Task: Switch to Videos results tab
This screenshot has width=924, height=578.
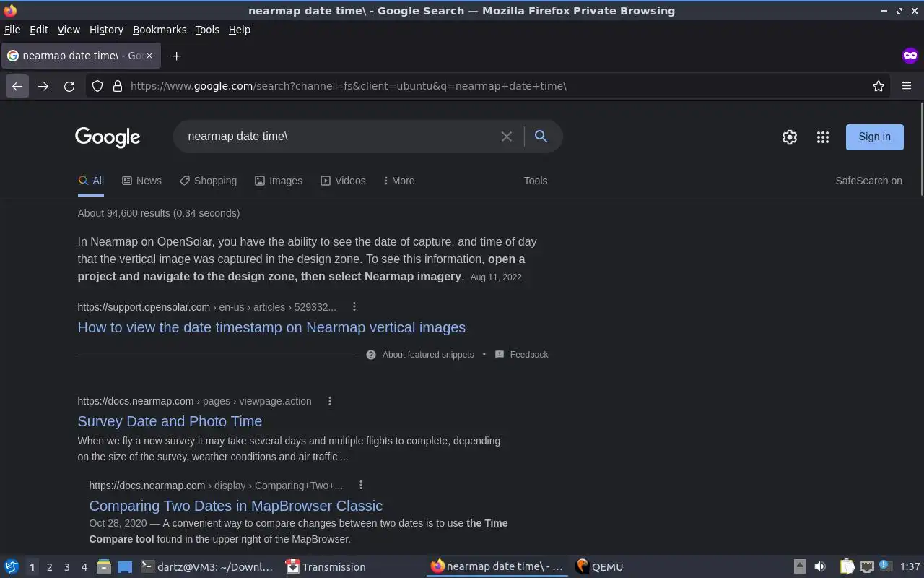Action: pos(343,181)
